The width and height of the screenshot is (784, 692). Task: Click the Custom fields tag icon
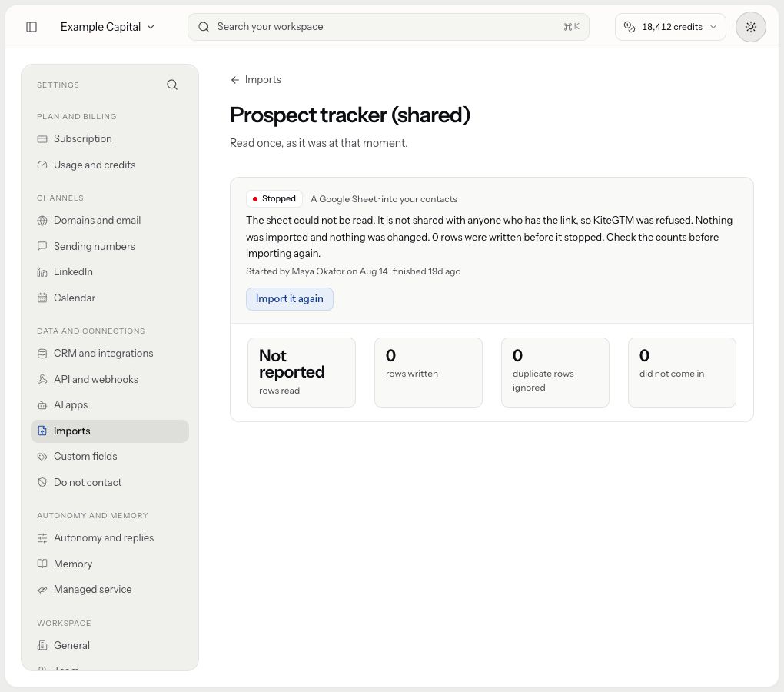point(42,457)
